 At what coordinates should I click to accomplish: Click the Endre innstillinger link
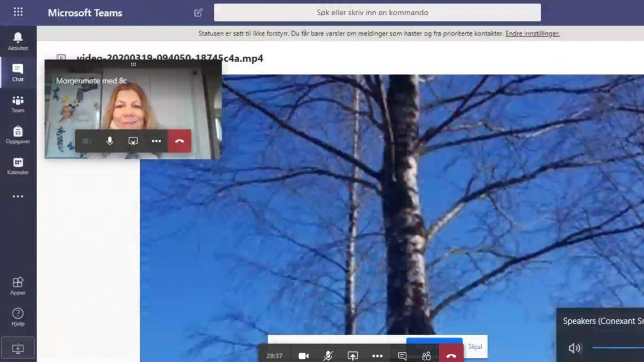[x=532, y=34]
